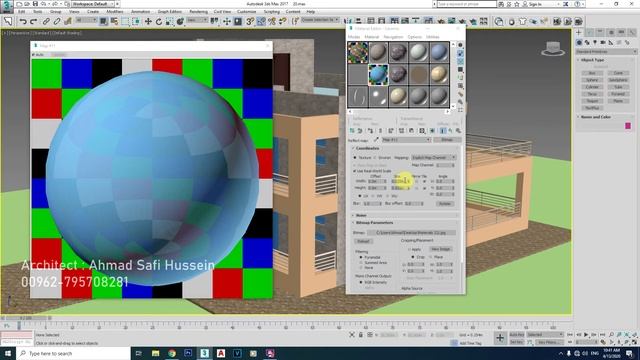Toggle Use Real-World Scale checkbox

(354, 171)
